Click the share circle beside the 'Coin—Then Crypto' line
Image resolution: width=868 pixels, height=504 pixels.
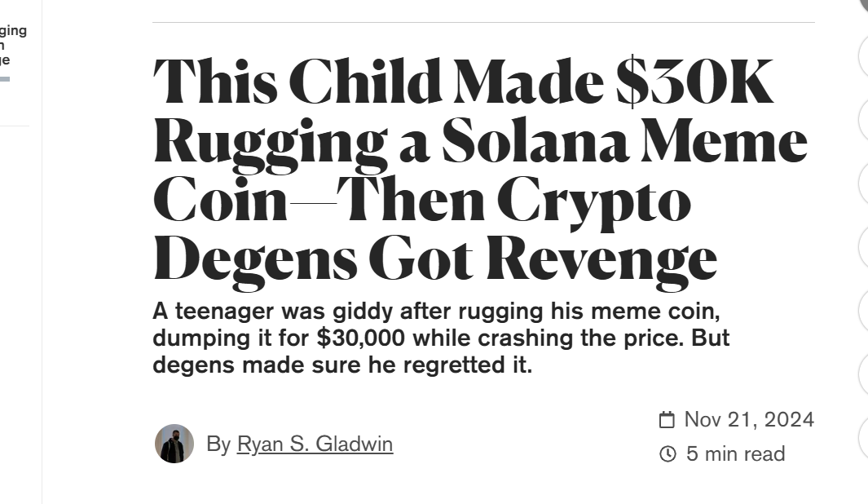[x=864, y=183]
